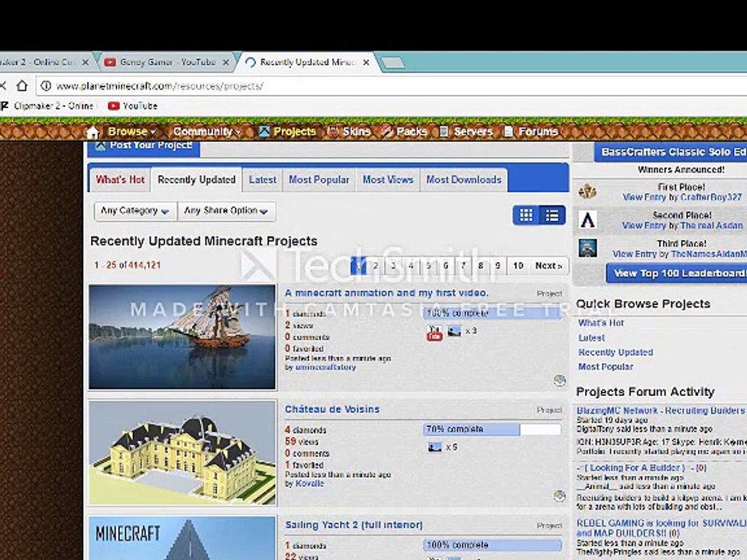Open Any Share Option dropdown
The height and width of the screenshot is (560, 747).
click(226, 211)
